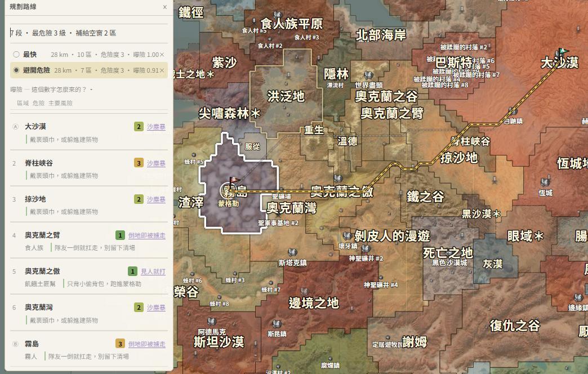Select the 避開危險 route option
This screenshot has height=374, width=588.
point(89,70)
